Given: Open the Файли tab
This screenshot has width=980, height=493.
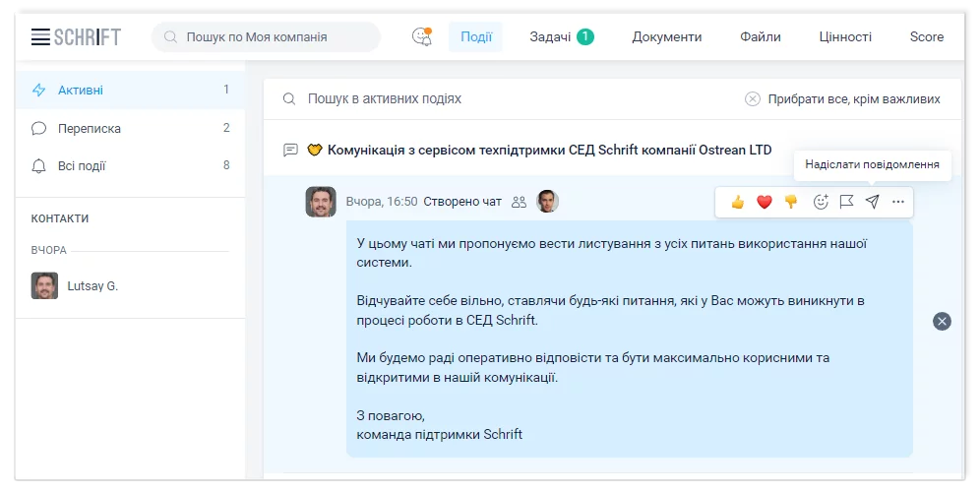Looking at the screenshot, I should coord(760,36).
